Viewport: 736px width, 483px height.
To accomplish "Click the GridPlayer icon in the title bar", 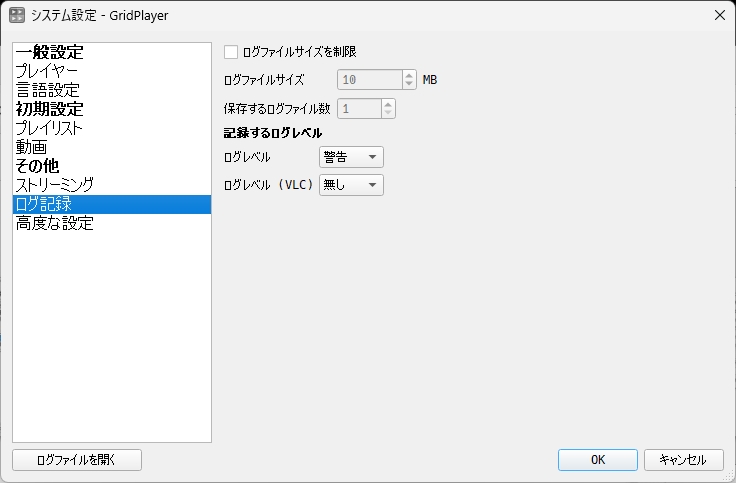I will coord(17,15).
